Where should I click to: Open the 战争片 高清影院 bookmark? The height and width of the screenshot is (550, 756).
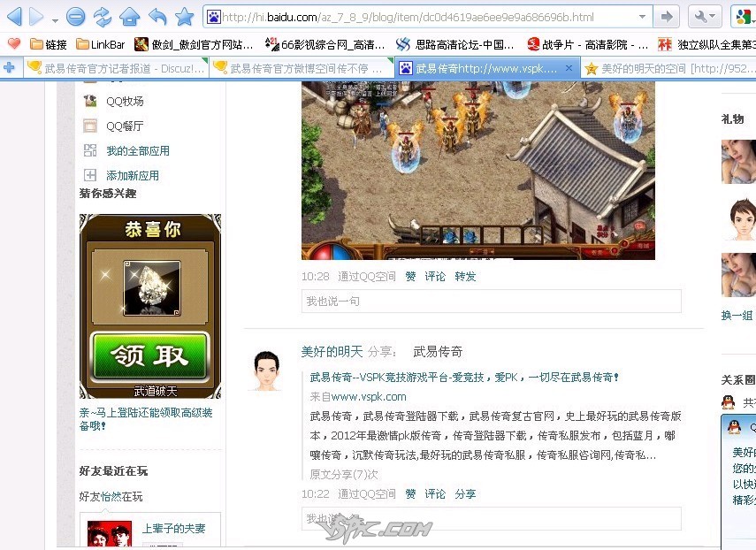[587, 44]
